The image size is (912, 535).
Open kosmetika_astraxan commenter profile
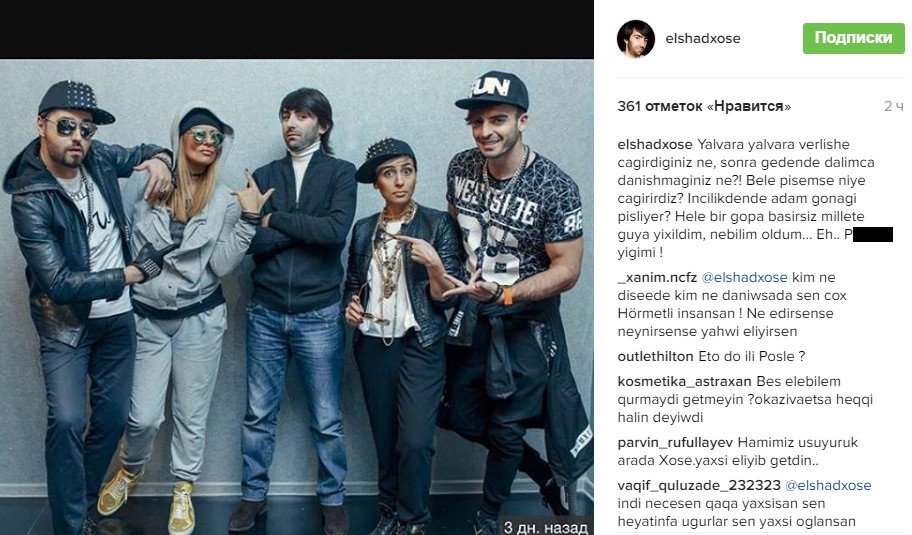point(685,381)
